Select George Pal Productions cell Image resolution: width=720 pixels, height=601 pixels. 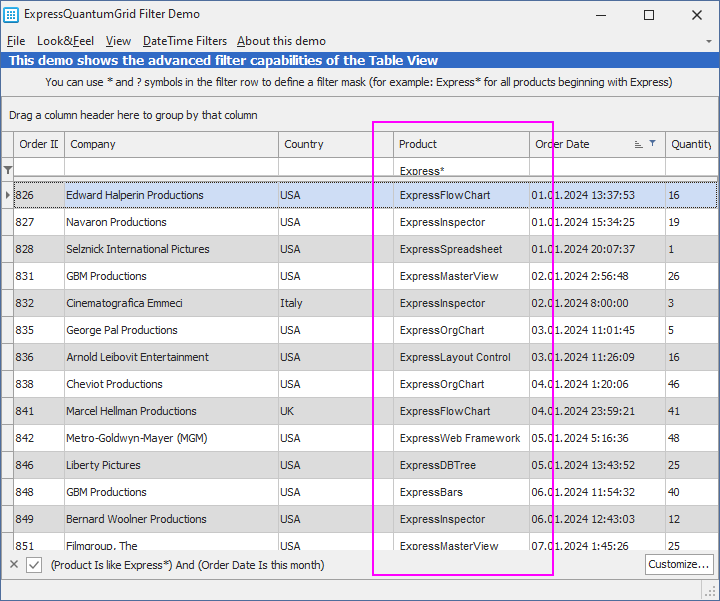(171, 330)
